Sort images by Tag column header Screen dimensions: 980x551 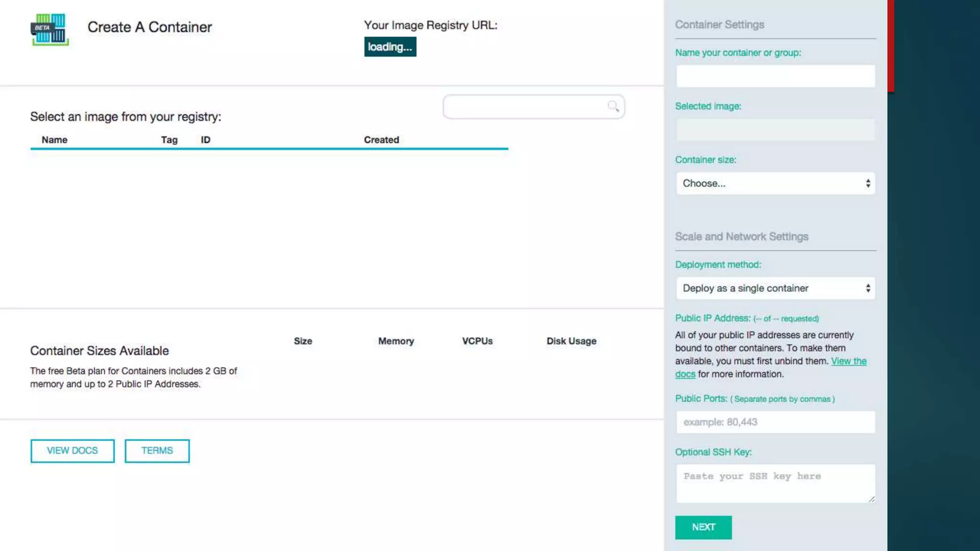[169, 140]
